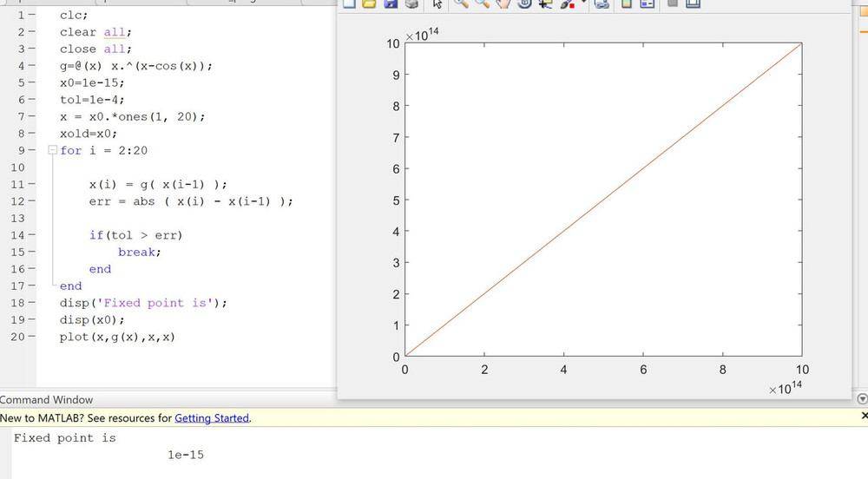
Task: Insert a legend using the toolbar icon
Action: pyautogui.click(x=648, y=3)
